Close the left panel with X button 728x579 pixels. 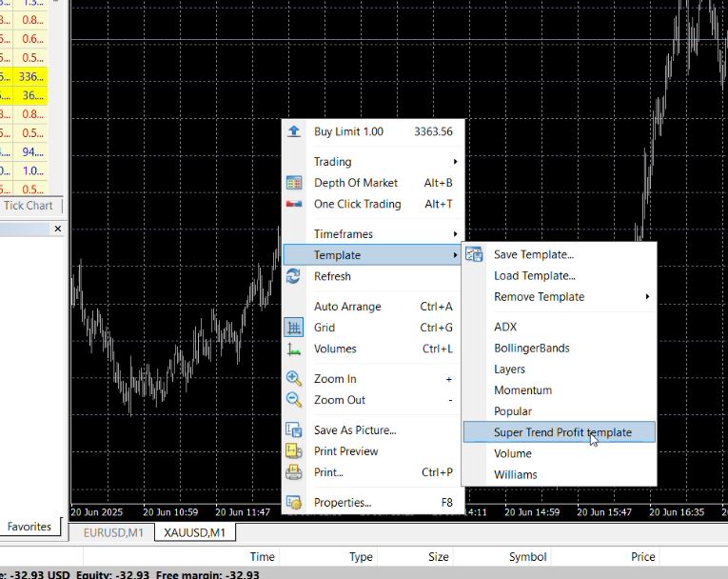click(x=57, y=229)
